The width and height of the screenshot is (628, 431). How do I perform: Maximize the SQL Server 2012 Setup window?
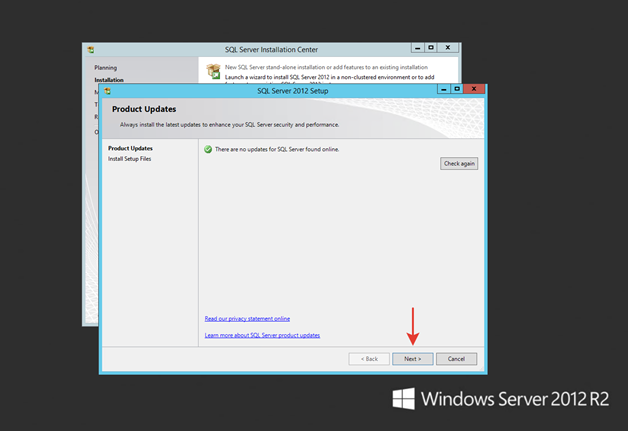(x=457, y=89)
